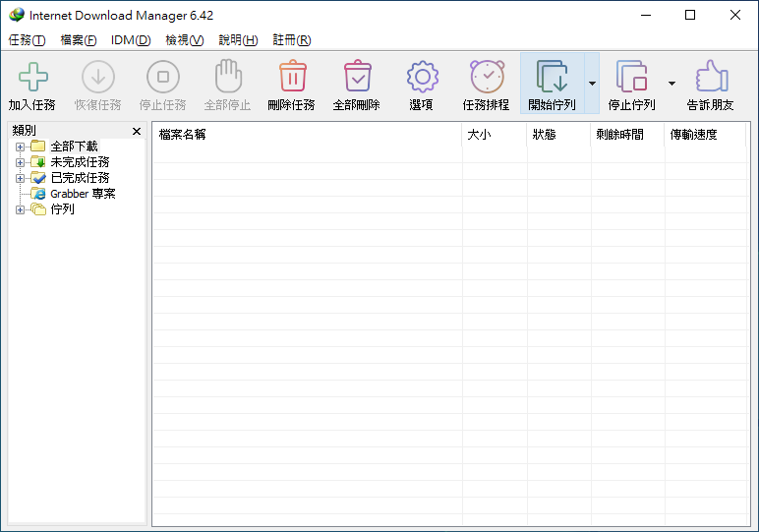
Task: Open the 任務 menu
Action: click(27, 40)
